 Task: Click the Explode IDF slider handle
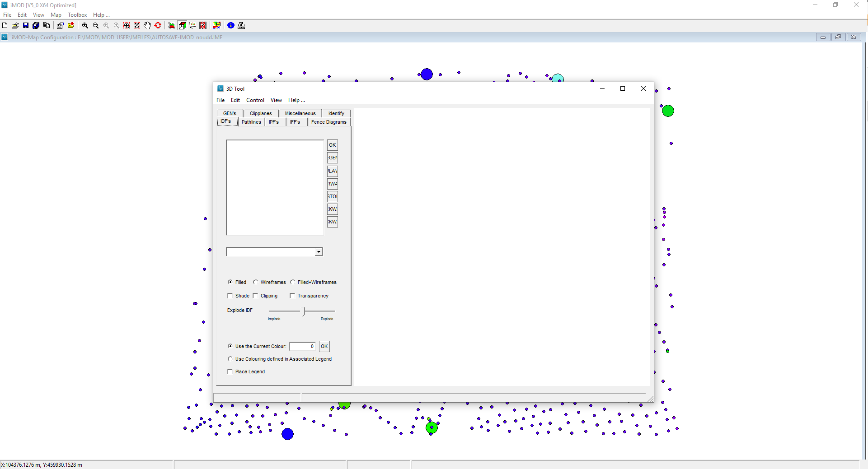coord(304,311)
